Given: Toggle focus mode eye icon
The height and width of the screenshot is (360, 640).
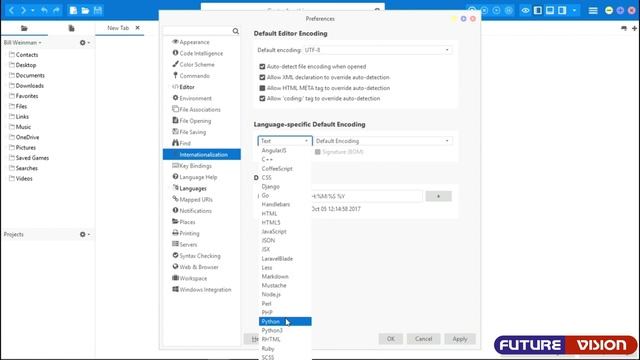Looking at the screenshot, I should click(x=525, y=10).
